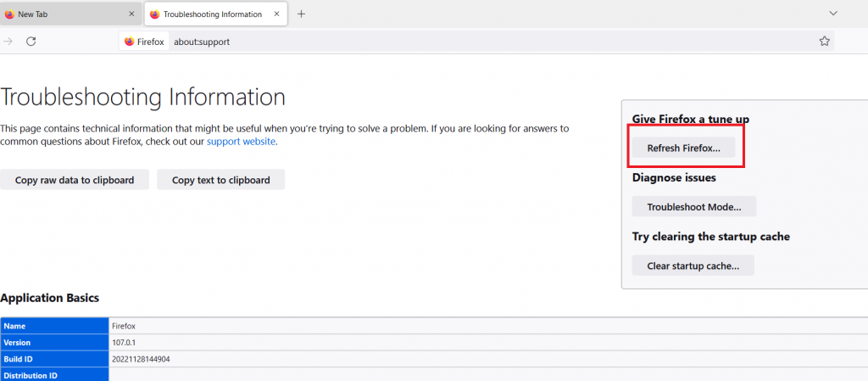Open a new tab with the plus icon
This screenshot has width=868, height=381.
(301, 14)
